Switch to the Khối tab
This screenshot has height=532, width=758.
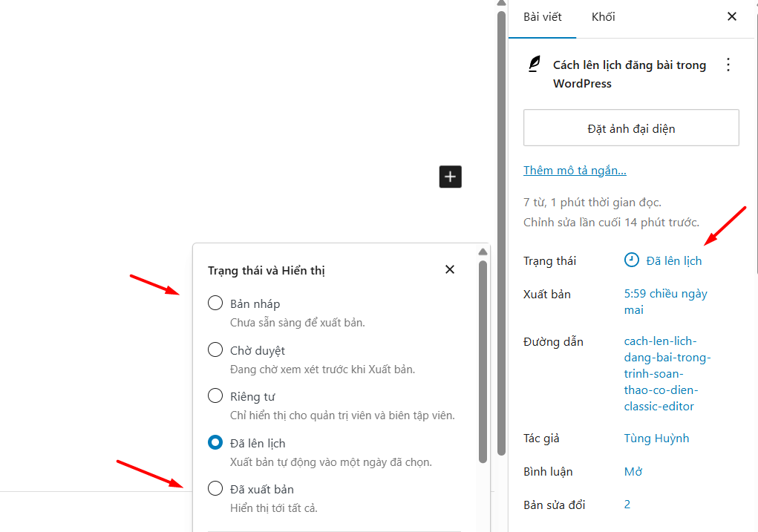(604, 17)
